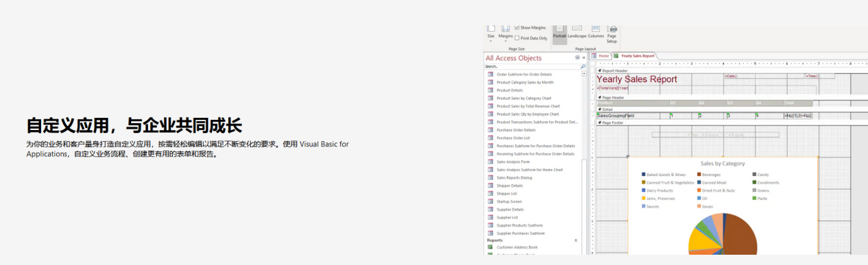Click the Sales by Category chart title
868x265 pixels.
[723, 164]
